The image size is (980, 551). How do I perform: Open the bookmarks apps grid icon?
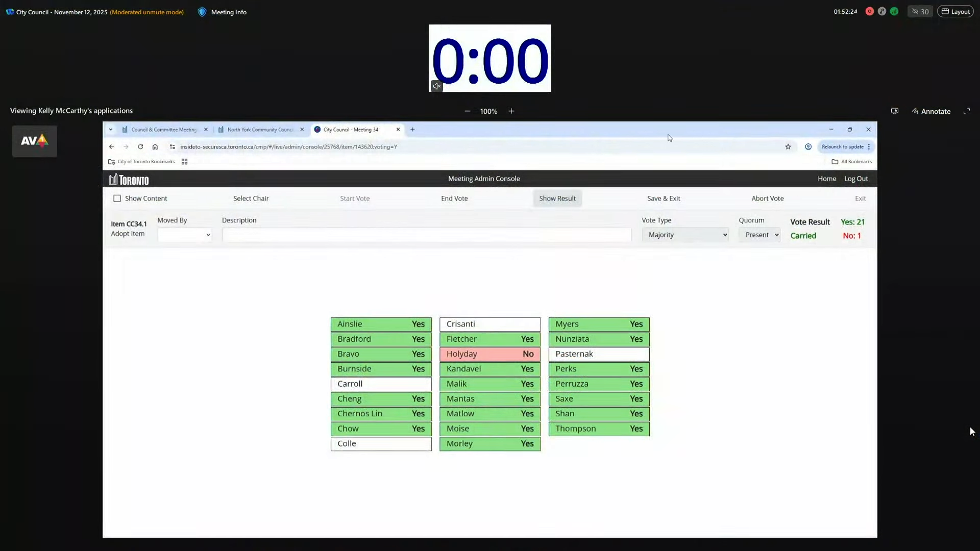pos(184,161)
